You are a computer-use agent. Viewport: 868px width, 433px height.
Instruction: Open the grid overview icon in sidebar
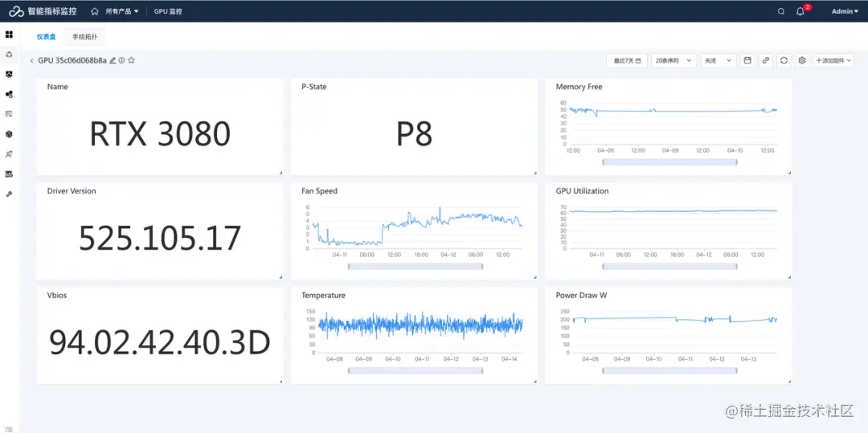9,35
